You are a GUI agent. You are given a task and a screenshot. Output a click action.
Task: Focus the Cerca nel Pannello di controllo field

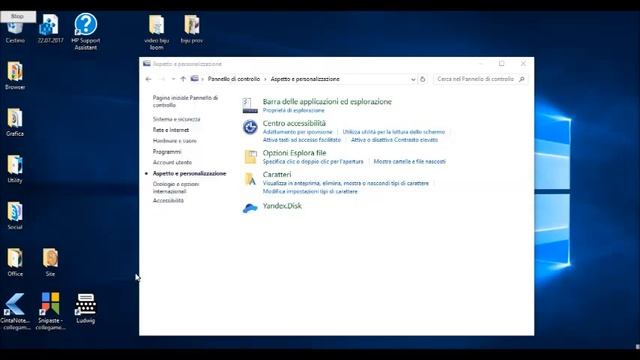pyautogui.click(x=480, y=79)
